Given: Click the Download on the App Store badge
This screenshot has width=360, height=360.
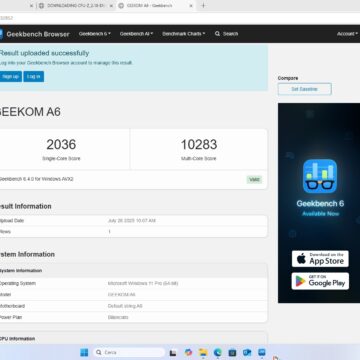Looking at the screenshot, I should tap(320, 259).
